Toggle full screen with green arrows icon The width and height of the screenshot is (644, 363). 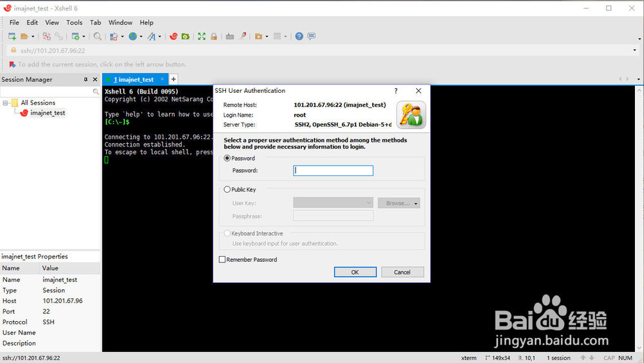point(202,37)
